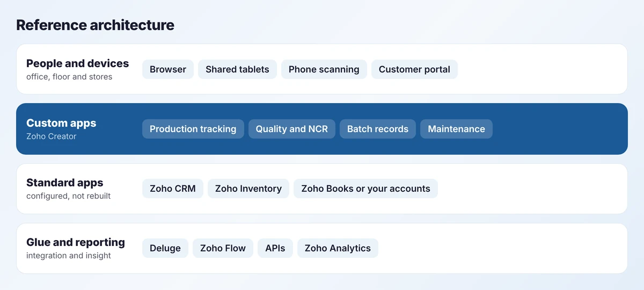Open the Zoho Analytics chip
This screenshot has width=644, height=290.
pyautogui.click(x=338, y=248)
